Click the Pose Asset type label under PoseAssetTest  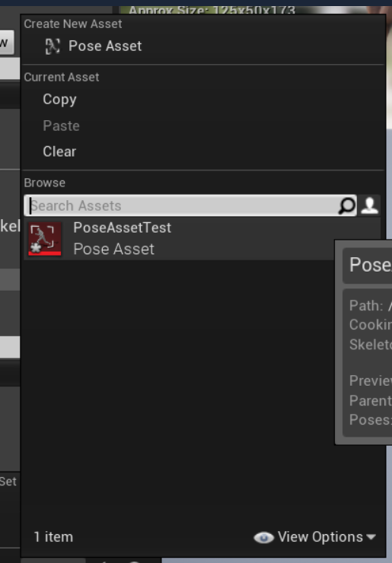click(x=114, y=249)
